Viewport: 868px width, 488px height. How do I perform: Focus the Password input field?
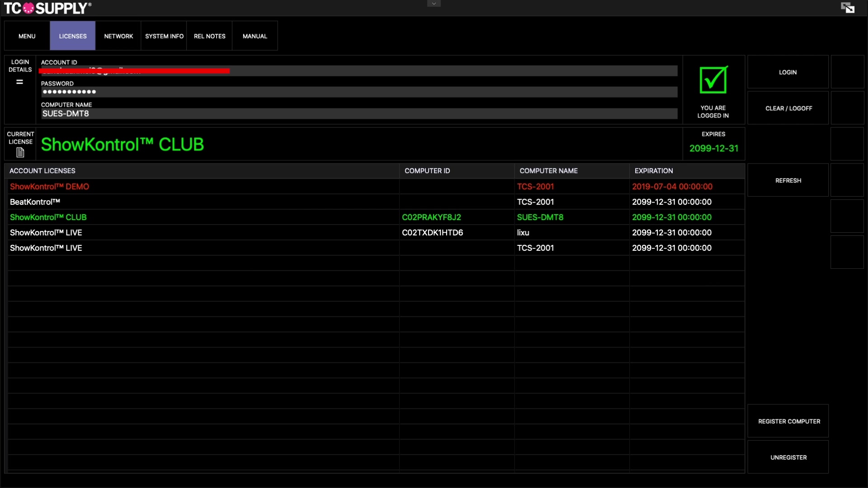(359, 92)
